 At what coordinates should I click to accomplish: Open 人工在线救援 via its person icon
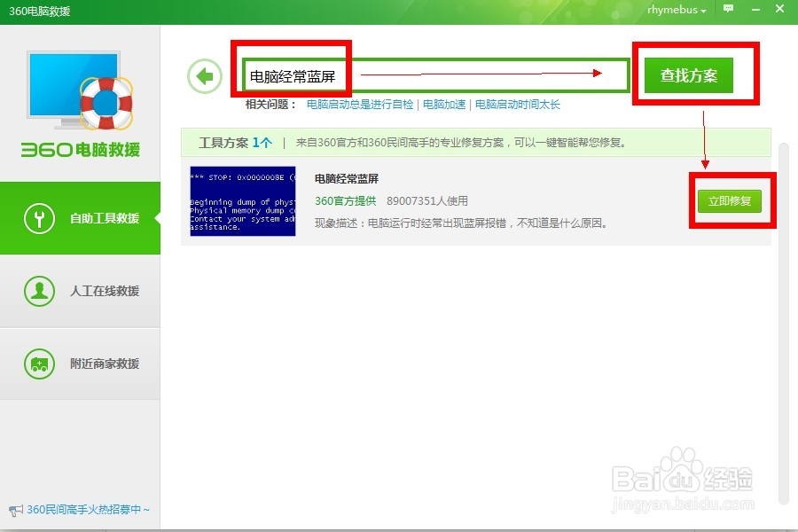38,291
